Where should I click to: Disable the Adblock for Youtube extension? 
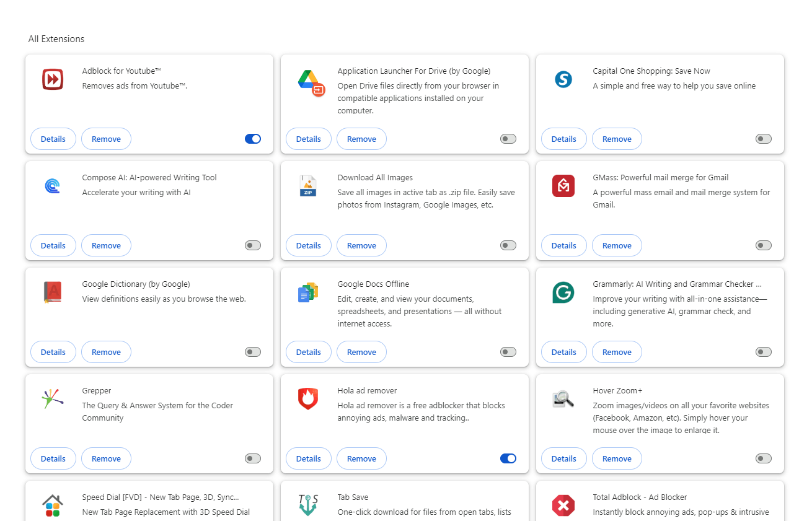tap(252, 139)
